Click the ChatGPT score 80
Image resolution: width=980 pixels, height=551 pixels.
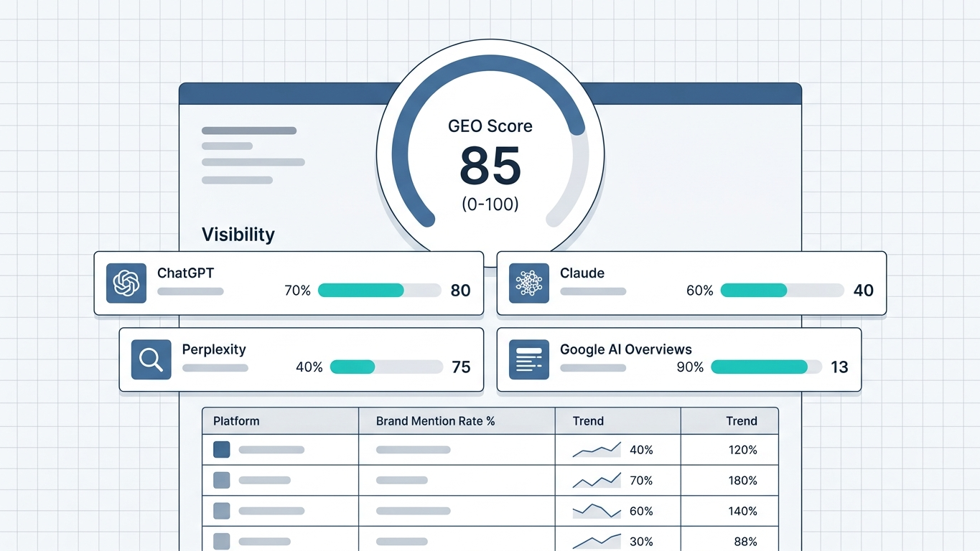point(460,290)
